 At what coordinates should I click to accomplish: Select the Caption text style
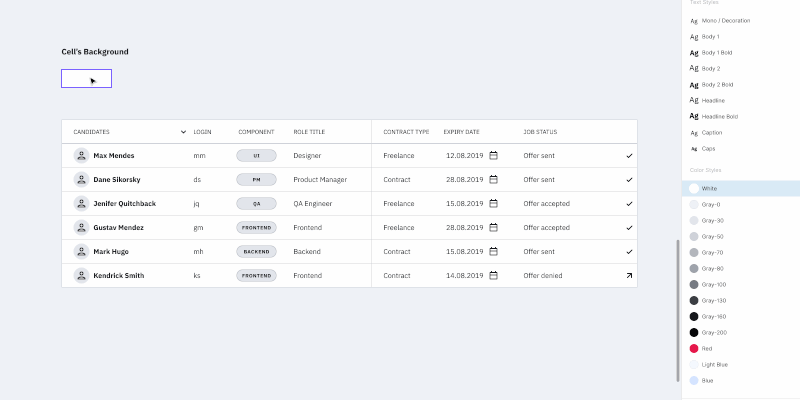tap(711, 133)
